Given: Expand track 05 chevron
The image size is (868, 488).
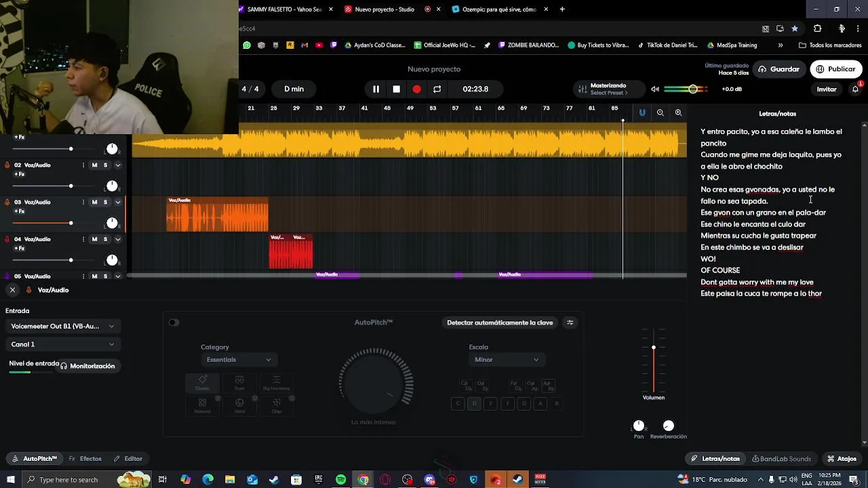Looking at the screenshot, I should (117, 277).
